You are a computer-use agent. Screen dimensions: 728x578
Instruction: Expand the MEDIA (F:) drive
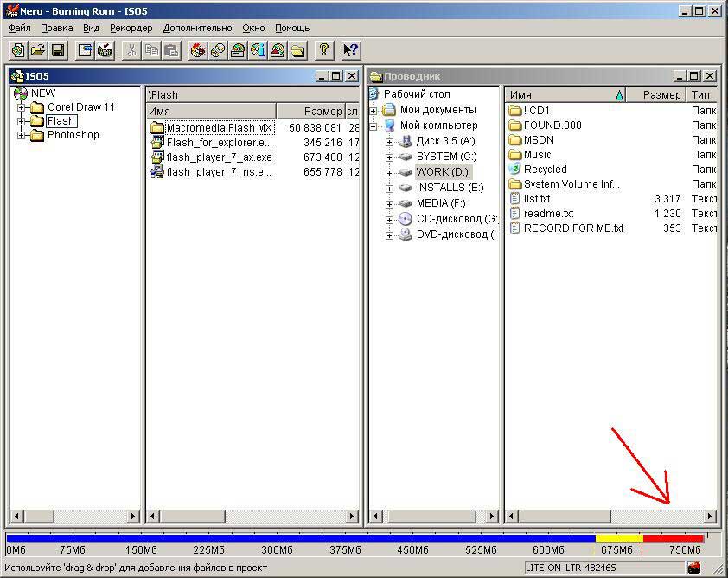[389, 204]
